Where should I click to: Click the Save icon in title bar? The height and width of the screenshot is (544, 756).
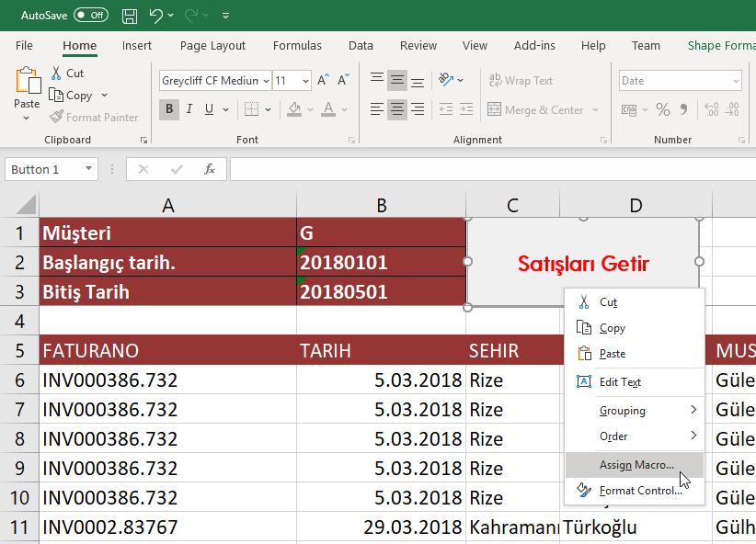point(130,16)
